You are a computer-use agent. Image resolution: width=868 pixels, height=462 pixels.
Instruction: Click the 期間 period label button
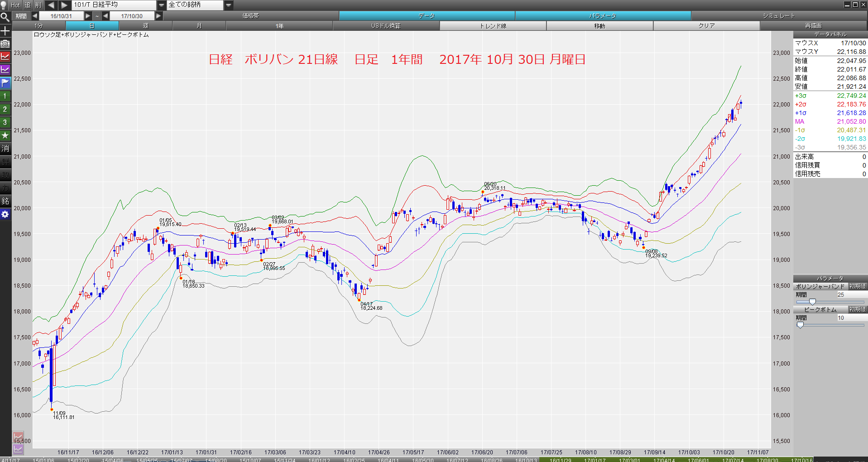tap(21, 16)
